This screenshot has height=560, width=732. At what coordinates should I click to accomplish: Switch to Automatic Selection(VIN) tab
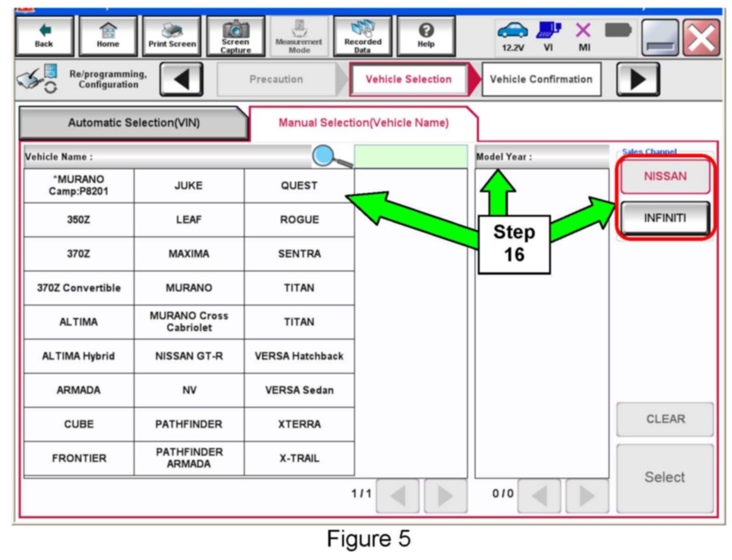coord(133,123)
